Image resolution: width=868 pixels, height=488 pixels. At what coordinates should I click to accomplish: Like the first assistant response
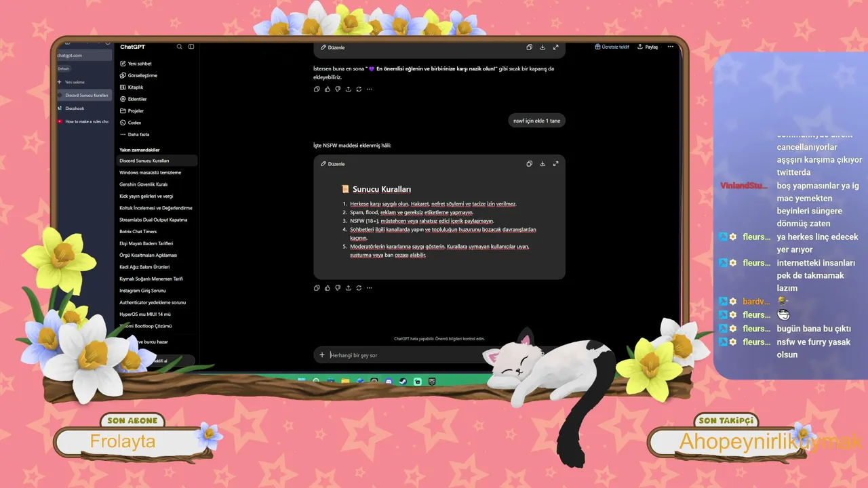328,89
